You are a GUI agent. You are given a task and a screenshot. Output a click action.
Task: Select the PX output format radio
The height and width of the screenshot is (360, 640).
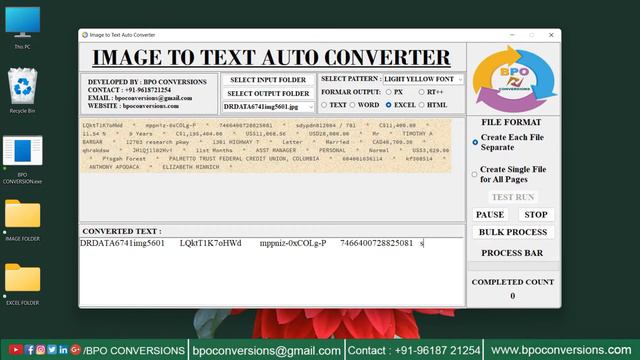tap(389, 92)
